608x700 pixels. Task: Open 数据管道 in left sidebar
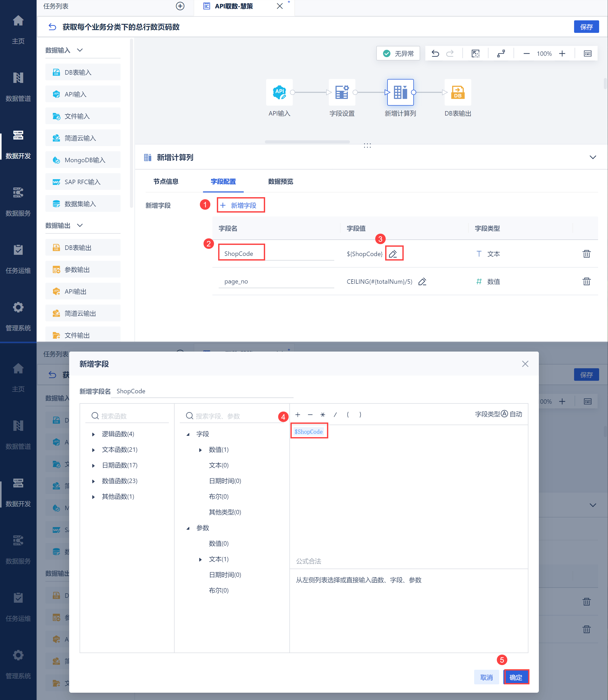pyautogui.click(x=18, y=87)
